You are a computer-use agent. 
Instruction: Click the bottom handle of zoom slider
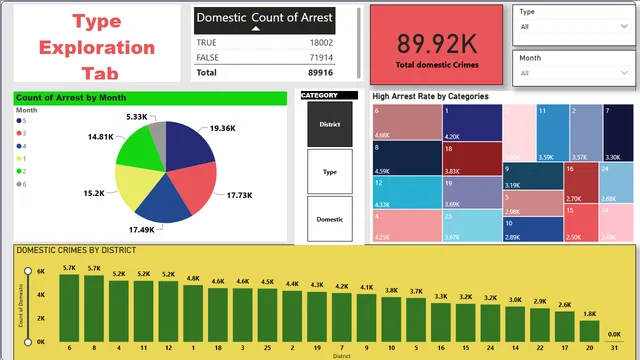click(x=28, y=342)
